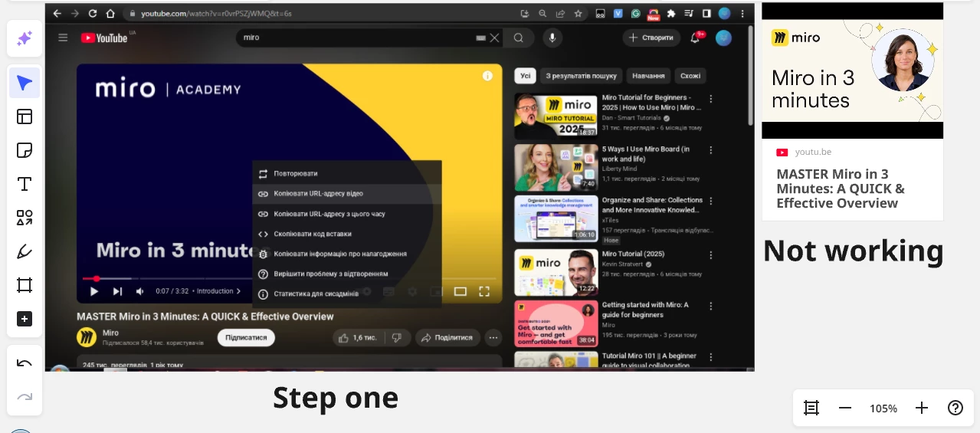This screenshot has width=980, height=433.
Task: Play the video with the play button
Action: point(94,291)
